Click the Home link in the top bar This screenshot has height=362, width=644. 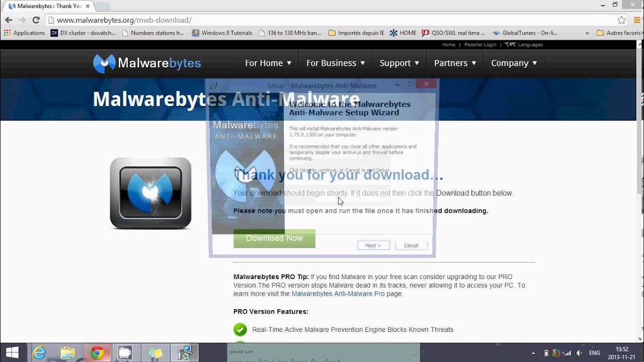(x=448, y=44)
